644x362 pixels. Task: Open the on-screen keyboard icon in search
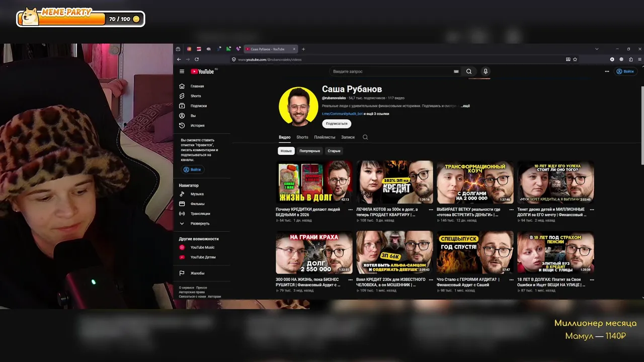pyautogui.click(x=456, y=71)
